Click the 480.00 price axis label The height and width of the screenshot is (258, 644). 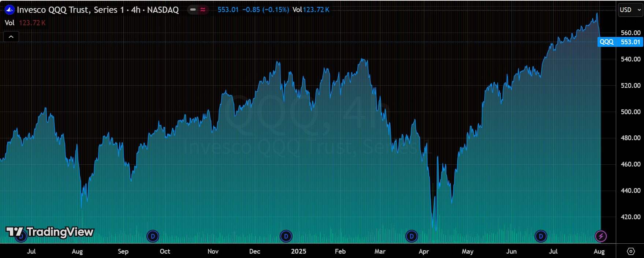click(630, 138)
